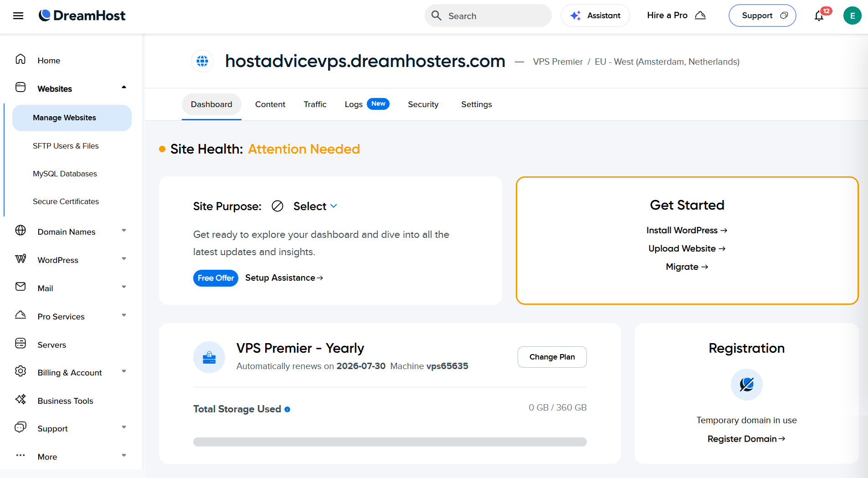
Task: Open the notifications bell icon
Action: [819, 16]
